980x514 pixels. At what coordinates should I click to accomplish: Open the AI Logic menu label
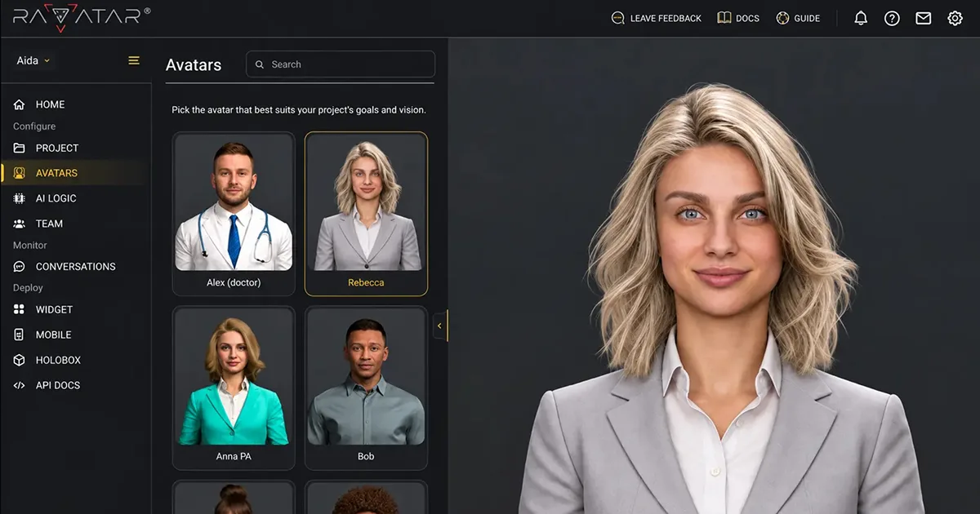click(x=56, y=198)
